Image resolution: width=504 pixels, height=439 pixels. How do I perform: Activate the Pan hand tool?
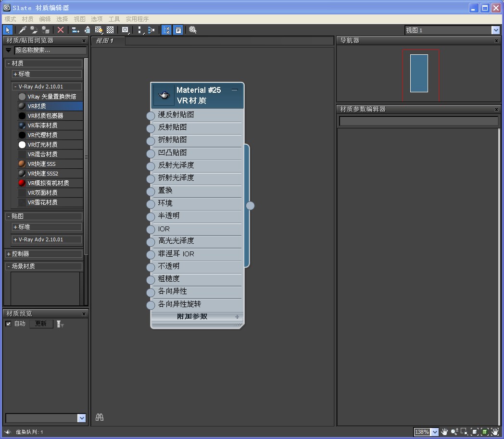click(x=444, y=432)
